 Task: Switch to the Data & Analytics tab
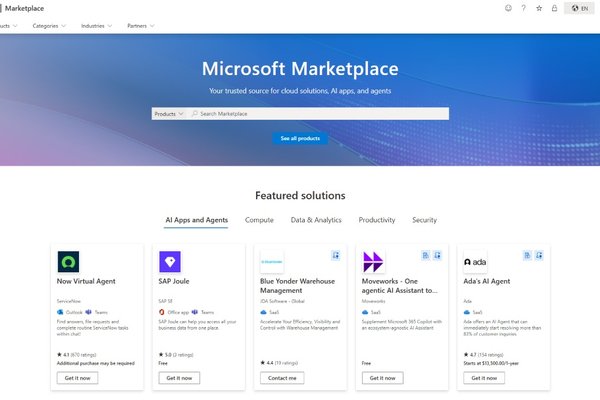[316, 220]
